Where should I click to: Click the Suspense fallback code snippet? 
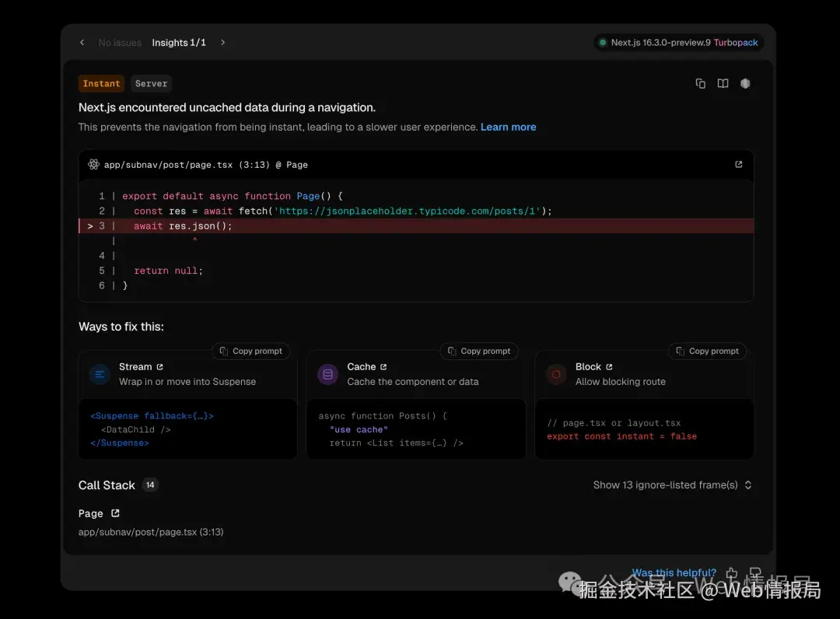[187, 429]
